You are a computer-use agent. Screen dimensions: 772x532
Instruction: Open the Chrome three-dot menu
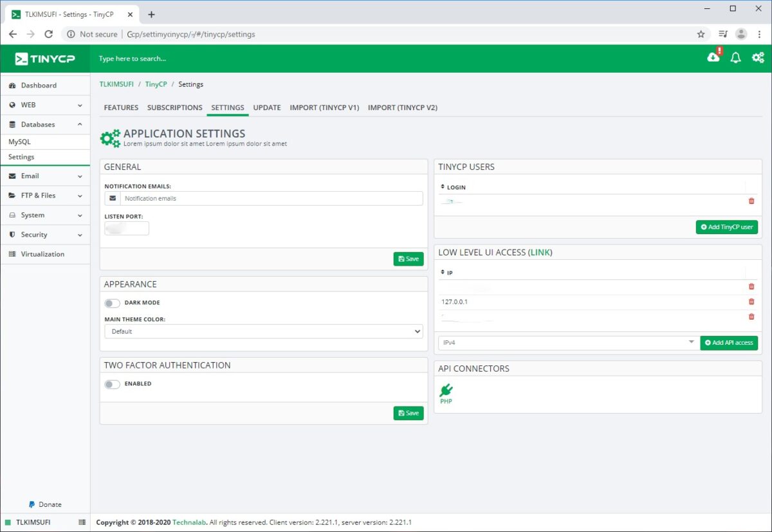[759, 34]
